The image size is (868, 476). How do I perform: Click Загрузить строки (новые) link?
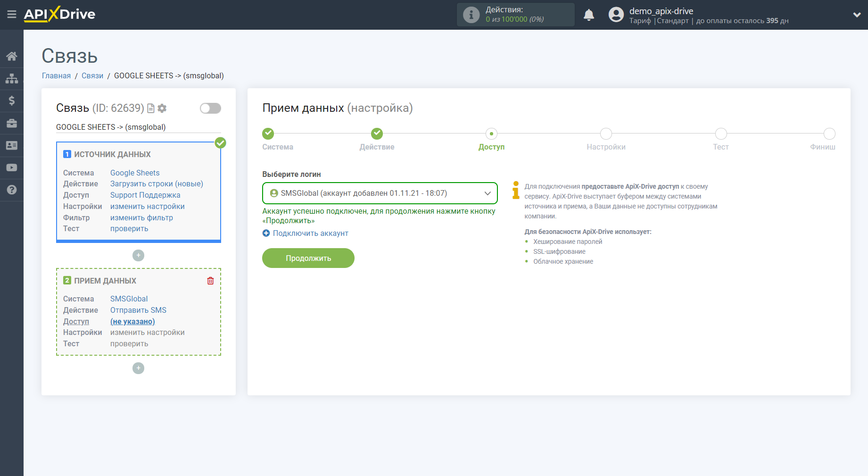pos(157,184)
